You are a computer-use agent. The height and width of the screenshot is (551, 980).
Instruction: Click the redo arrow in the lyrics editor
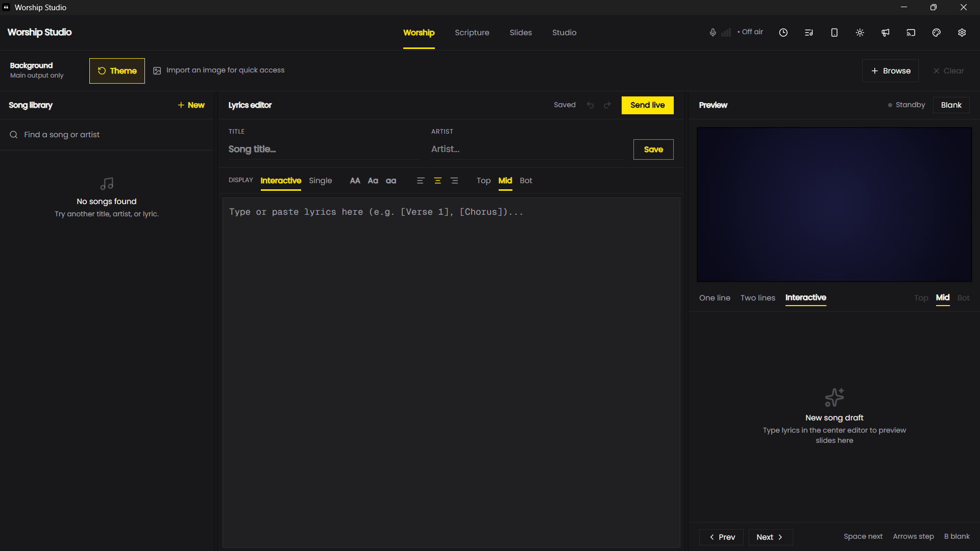pyautogui.click(x=607, y=105)
